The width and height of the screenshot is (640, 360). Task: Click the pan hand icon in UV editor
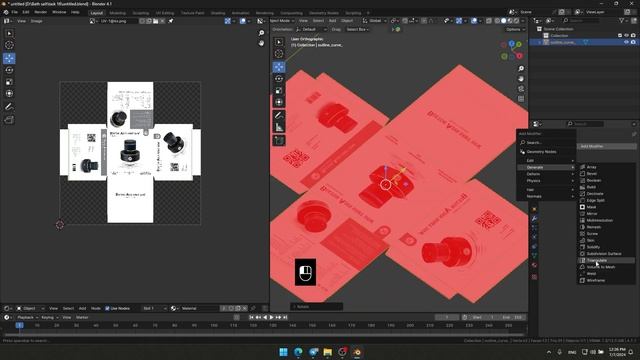pyautogui.click(x=261, y=43)
